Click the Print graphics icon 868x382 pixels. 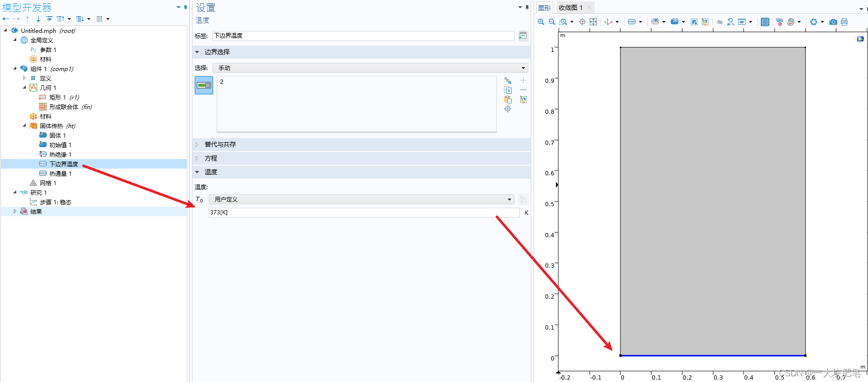(x=844, y=22)
